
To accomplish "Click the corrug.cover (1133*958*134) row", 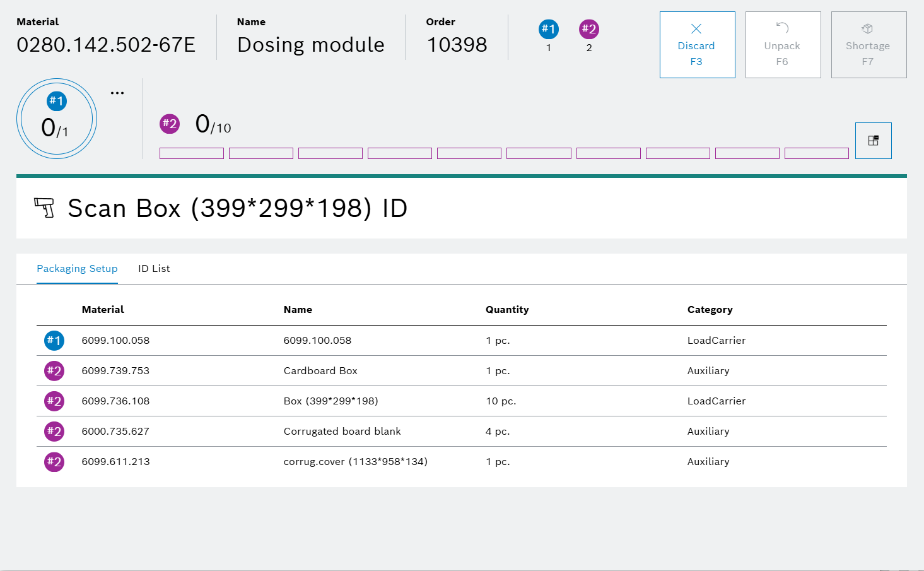I will click(355, 462).
